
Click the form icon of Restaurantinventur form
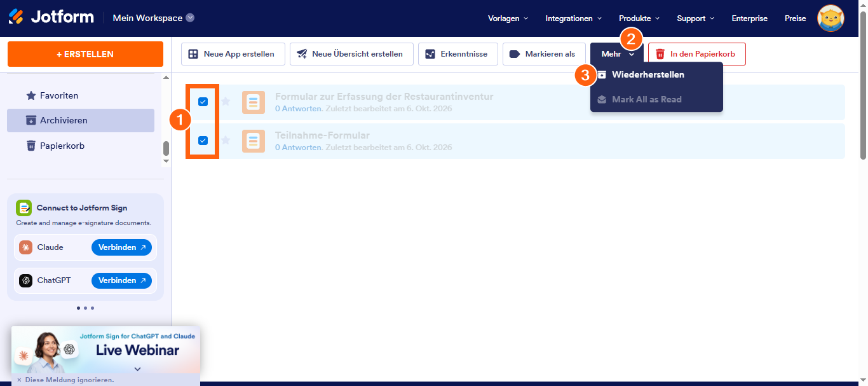pos(254,102)
